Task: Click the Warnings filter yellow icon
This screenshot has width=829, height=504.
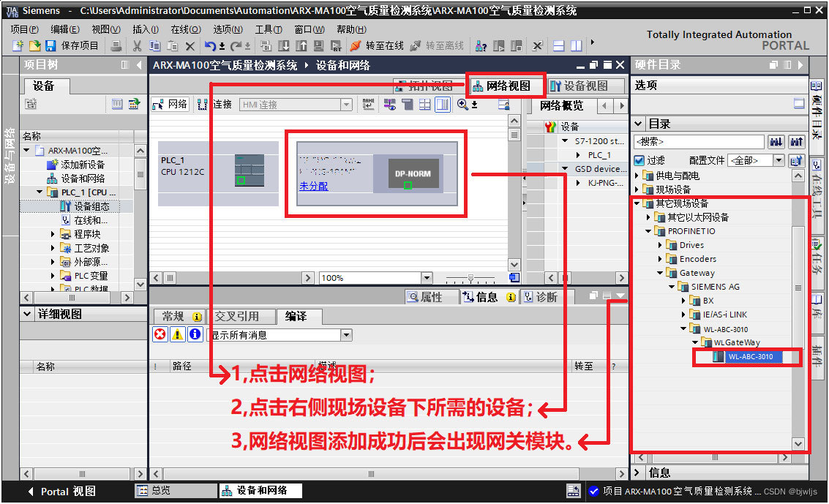Action: (x=178, y=334)
